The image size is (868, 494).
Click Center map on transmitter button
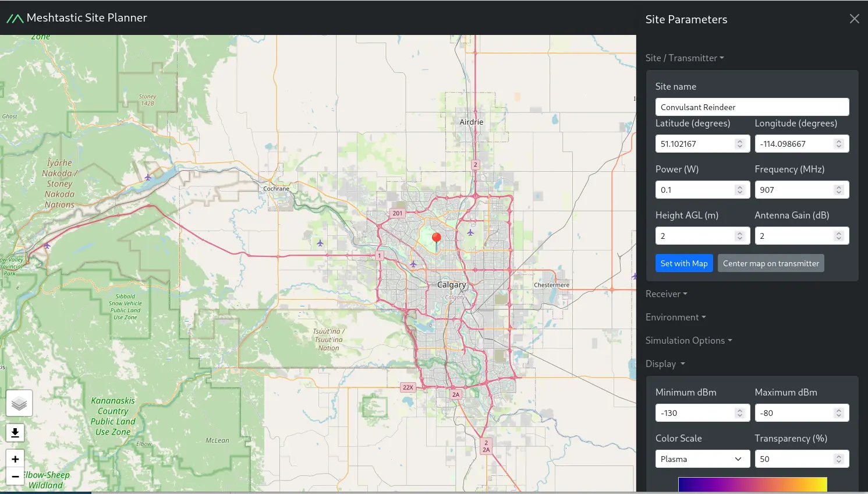tap(771, 263)
